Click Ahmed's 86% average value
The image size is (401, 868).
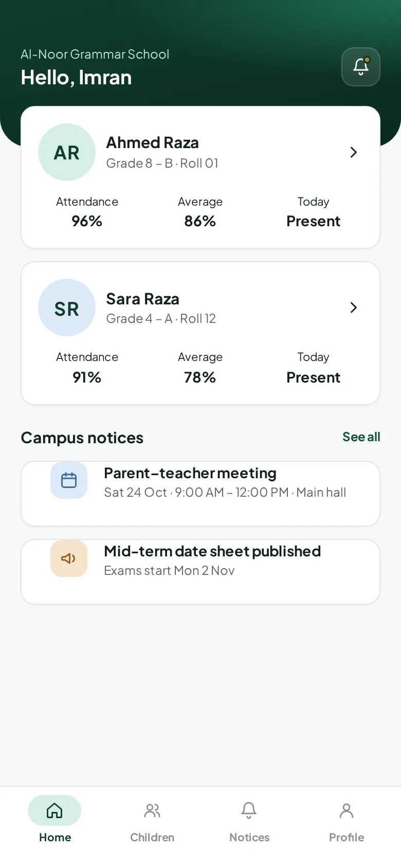(200, 221)
